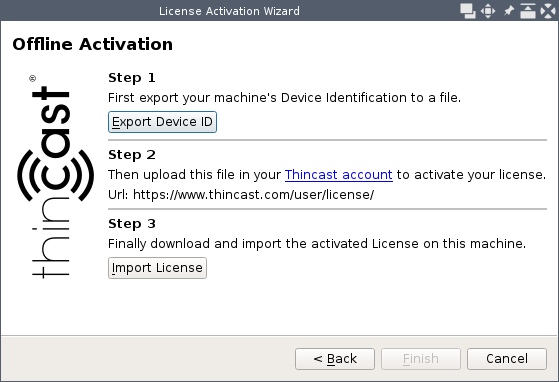Viewport: 559px width, 382px height.
Task: Click the Import License button
Action: 157,268
